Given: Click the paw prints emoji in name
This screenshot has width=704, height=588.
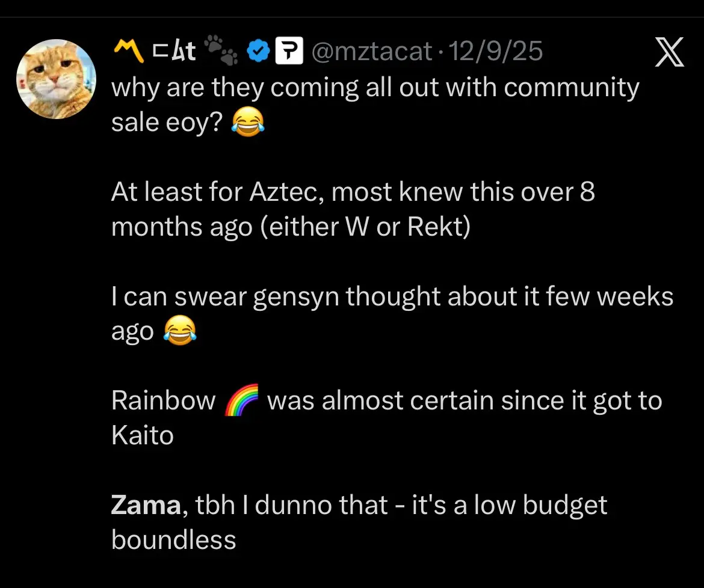Looking at the screenshot, I should (221, 49).
